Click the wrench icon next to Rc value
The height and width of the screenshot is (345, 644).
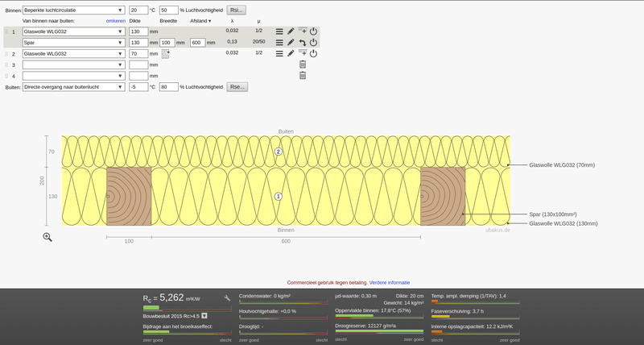(228, 297)
